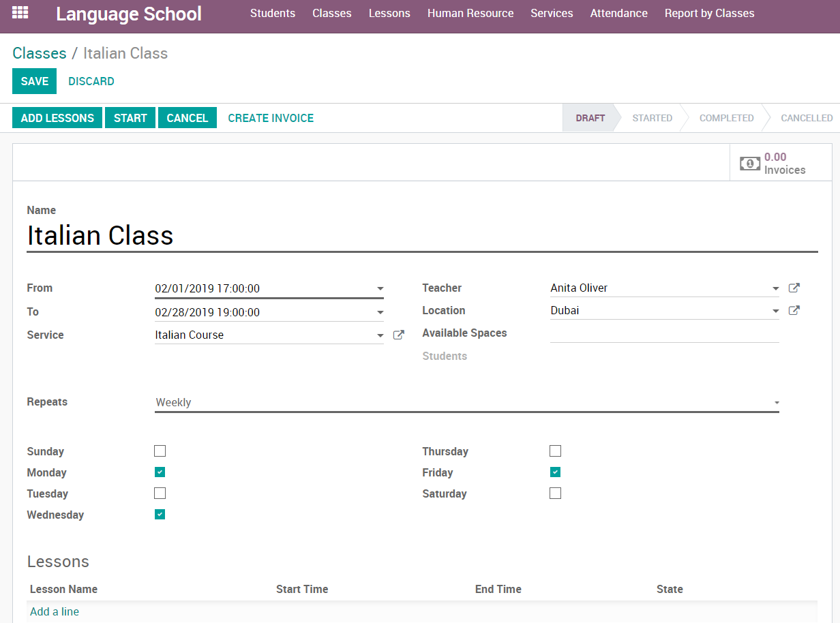The height and width of the screenshot is (623, 840).
Task: Click the Available Spaces input field
Action: 664,333
